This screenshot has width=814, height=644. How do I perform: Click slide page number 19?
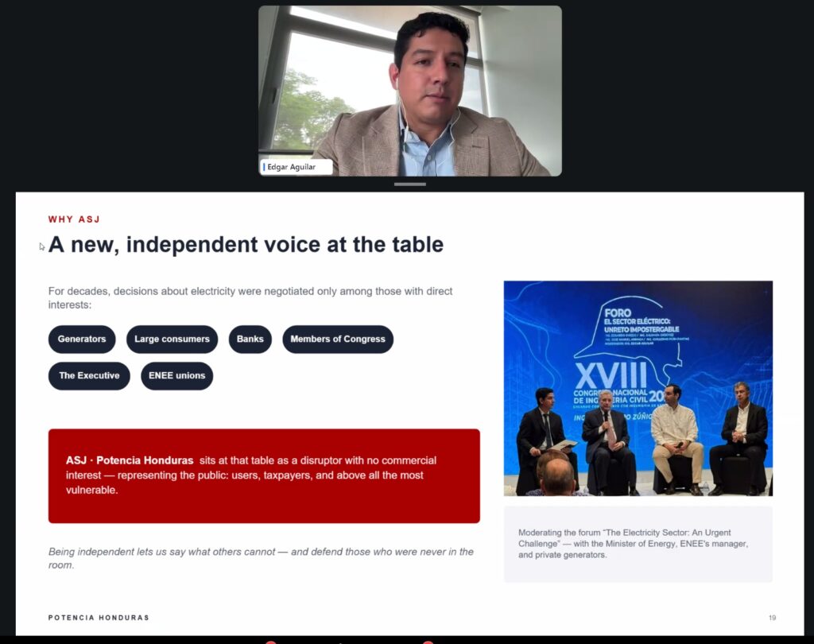(x=772, y=618)
